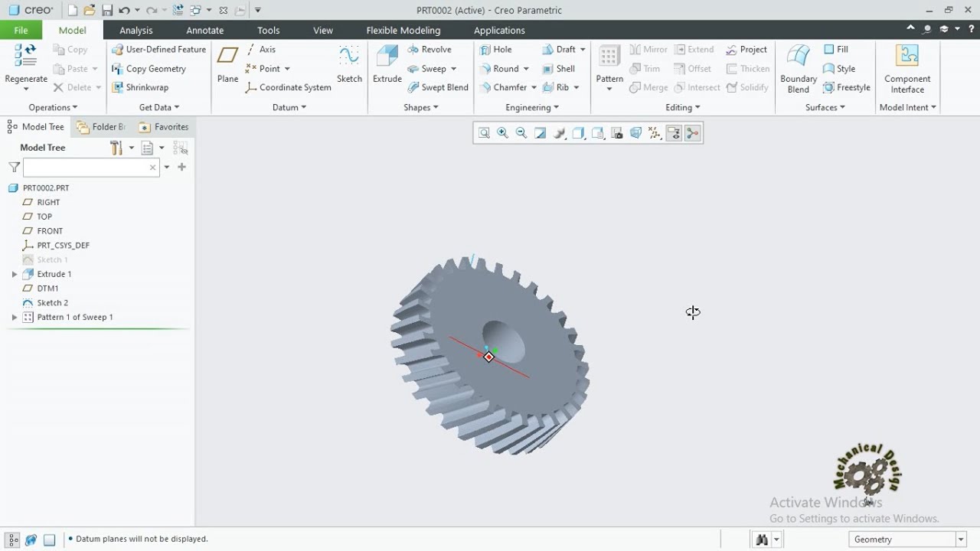Select the Revolve tool
Image resolution: width=980 pixels, height=551 pixels.
[430, 49]
